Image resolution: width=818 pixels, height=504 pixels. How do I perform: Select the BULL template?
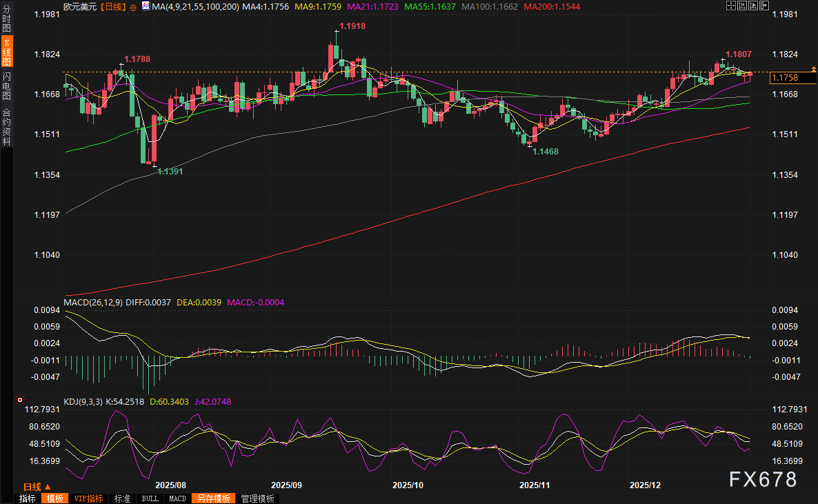point(150,498)
